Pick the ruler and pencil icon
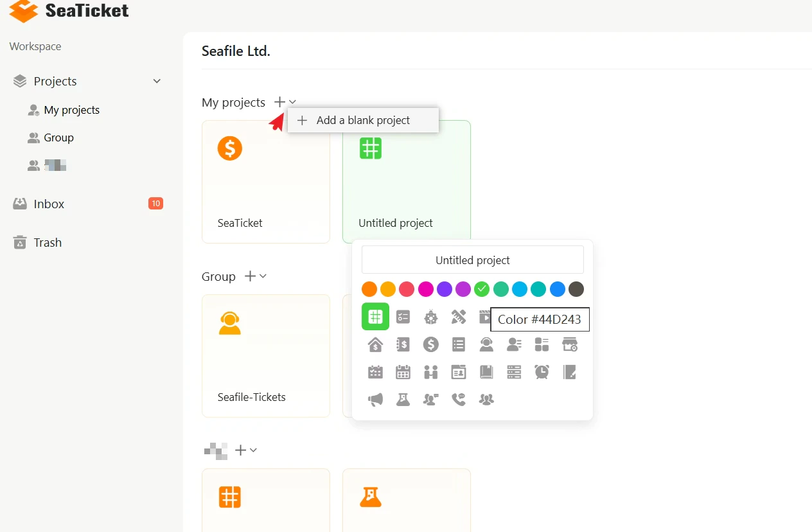Viewport: 812px width, 532px height. [x=459, y=317]
